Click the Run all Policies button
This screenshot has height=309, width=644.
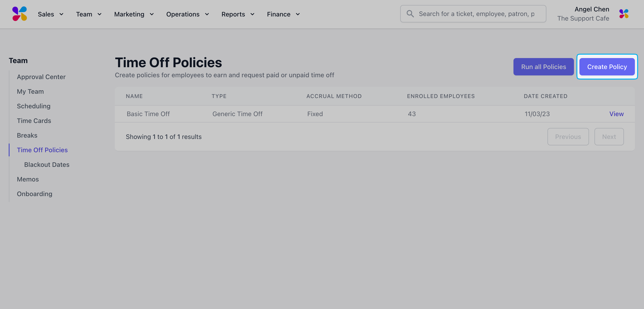point(544,67)
